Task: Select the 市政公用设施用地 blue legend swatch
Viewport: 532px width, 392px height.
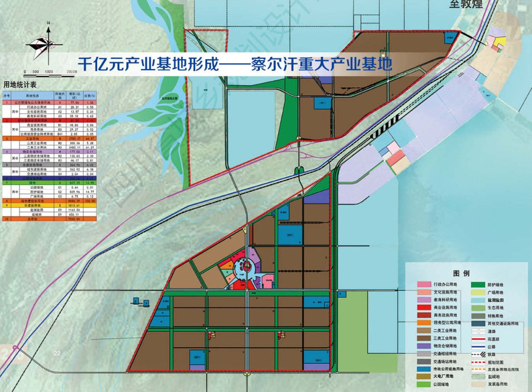Action: (x=424, y=369)
